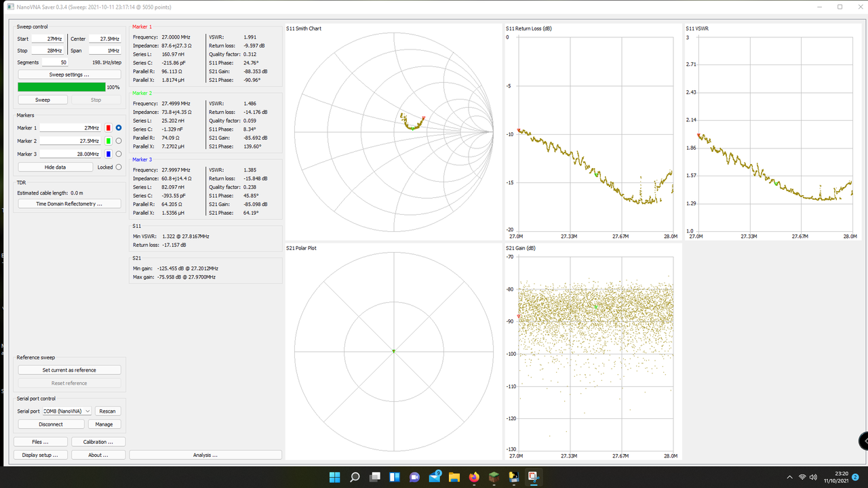Viewport: 868px width, 488px height.
Task: Open Task View from taskbar
Action: coord(374,477)
